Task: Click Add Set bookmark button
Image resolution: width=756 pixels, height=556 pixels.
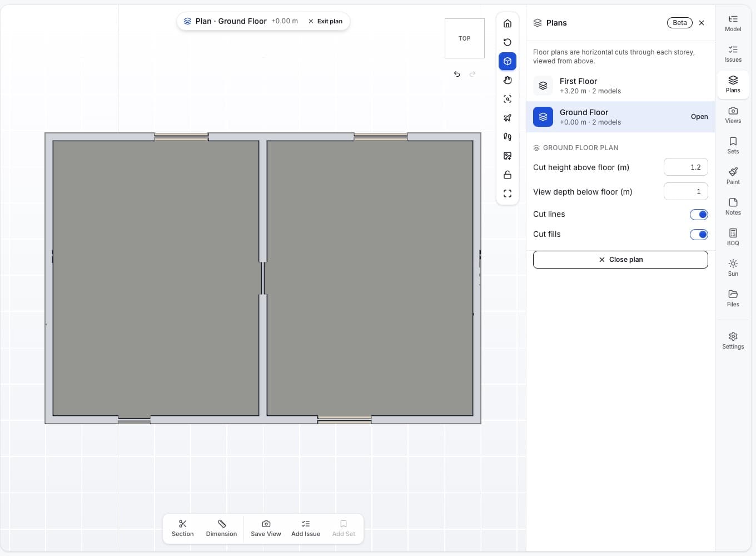Action: tap(344, 528)
